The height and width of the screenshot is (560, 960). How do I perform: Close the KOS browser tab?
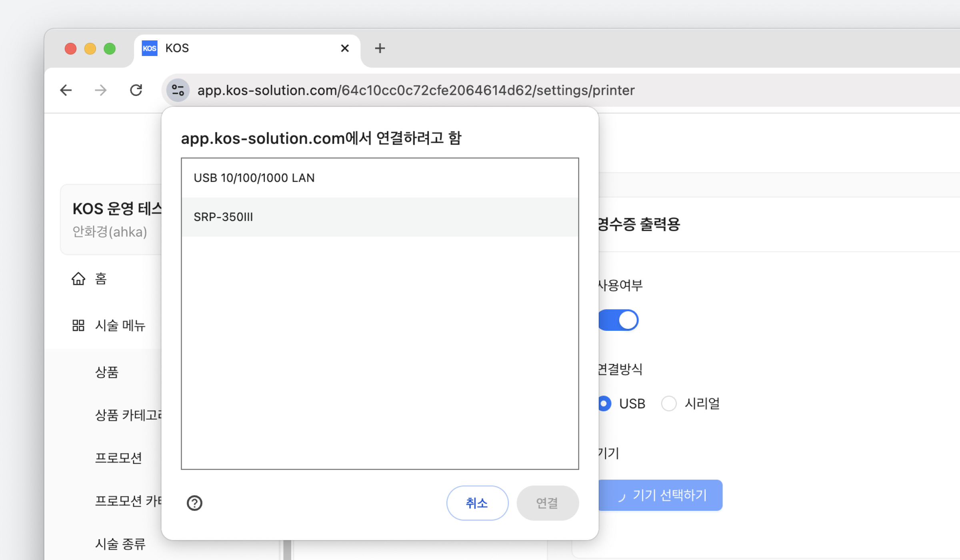[344, 48]
